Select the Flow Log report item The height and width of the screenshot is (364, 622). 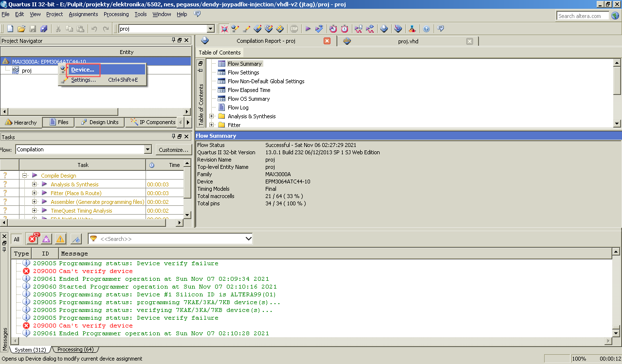click(x=238, y=108)
